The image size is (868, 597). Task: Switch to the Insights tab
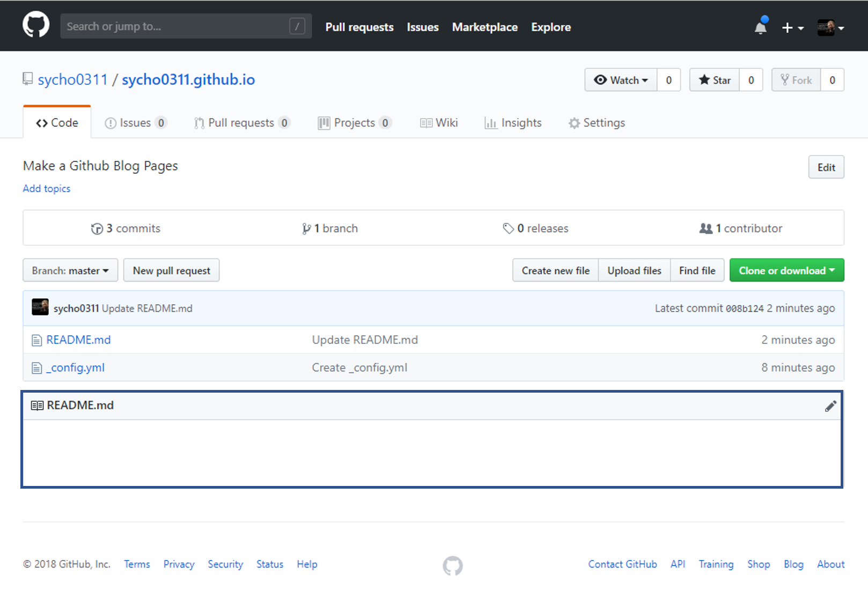[513, 123]
